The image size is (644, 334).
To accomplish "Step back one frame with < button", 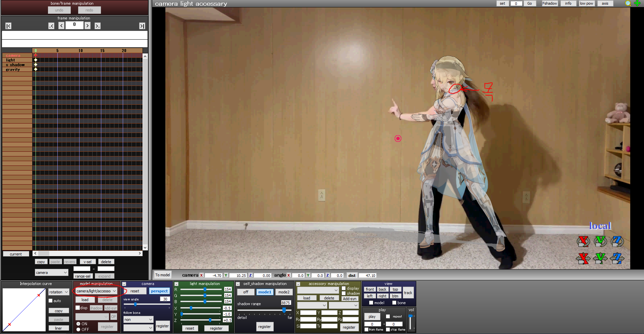I will pos(61,26).
